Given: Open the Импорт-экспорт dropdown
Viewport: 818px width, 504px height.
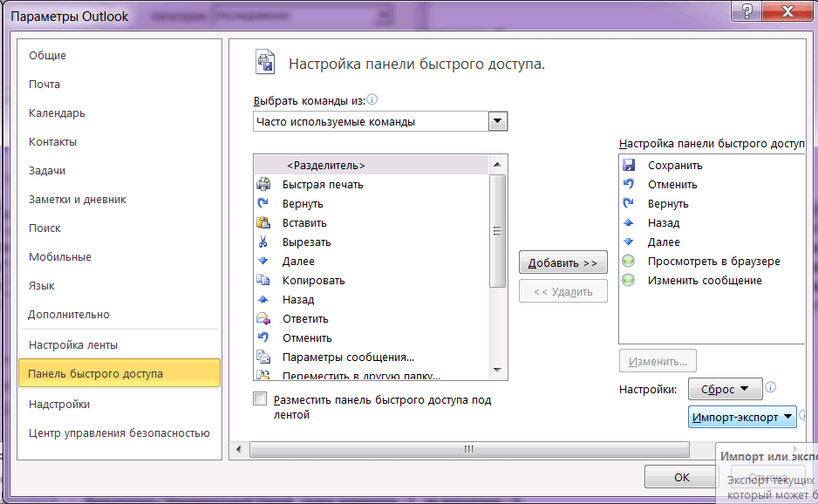Looking at the screenshot, I should 742,418.
